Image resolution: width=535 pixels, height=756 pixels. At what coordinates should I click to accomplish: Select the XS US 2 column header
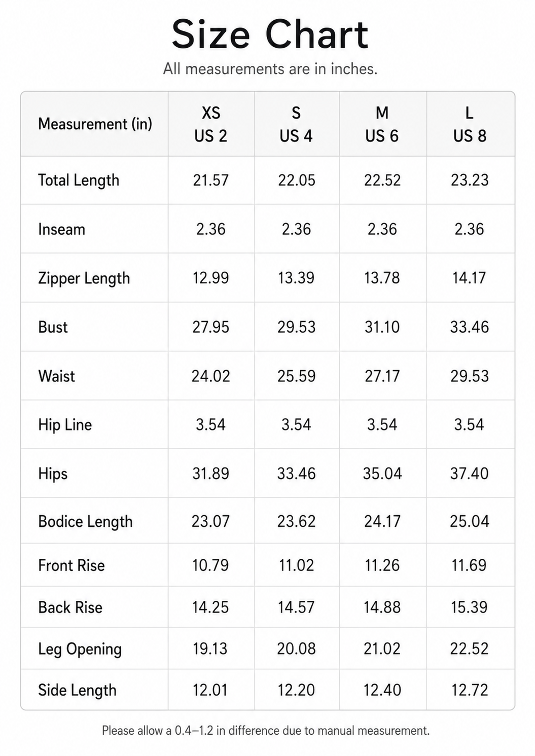point(211,124)
